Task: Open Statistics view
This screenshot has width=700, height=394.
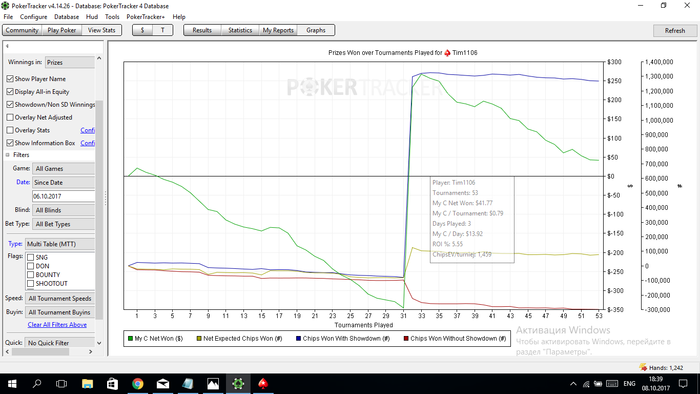Action: tap(240, 30)
